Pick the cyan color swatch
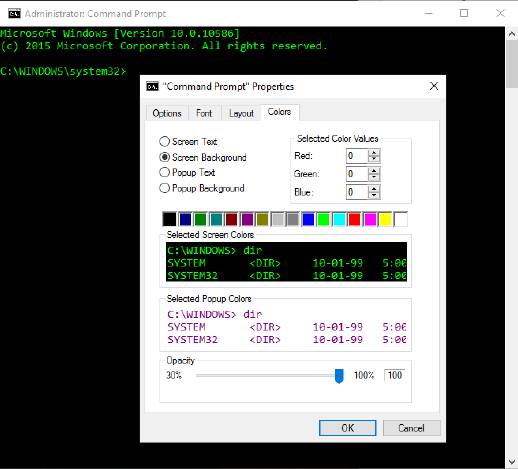The image size is (518, 469). [339, 219]
